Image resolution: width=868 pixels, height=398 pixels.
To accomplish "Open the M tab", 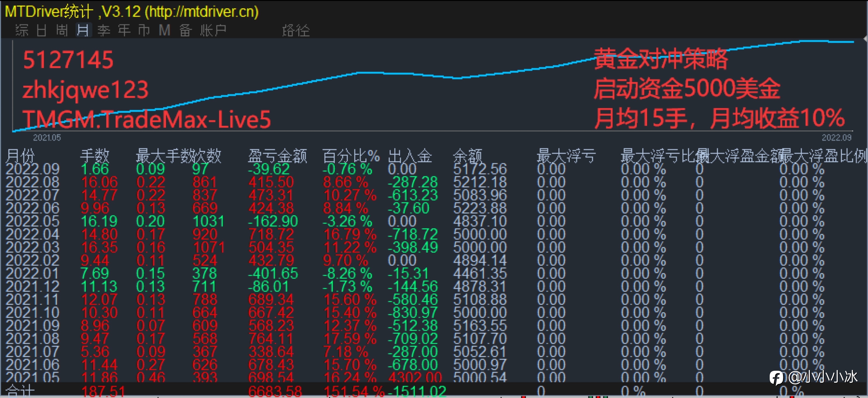I will click(164, 30).
